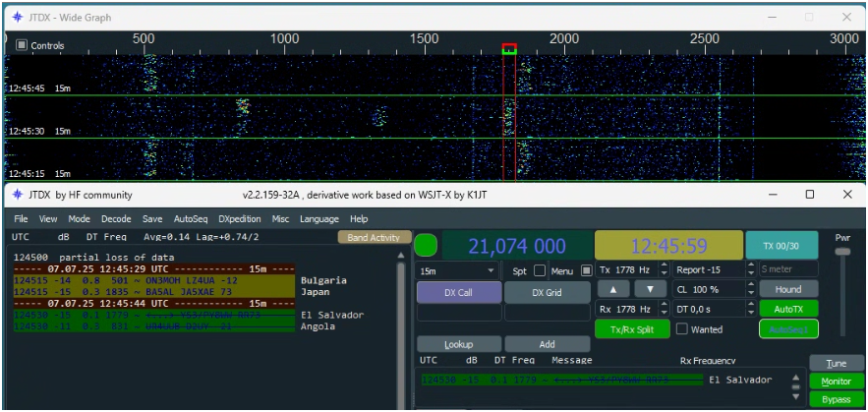Open the Misc menu

point(281,218)
